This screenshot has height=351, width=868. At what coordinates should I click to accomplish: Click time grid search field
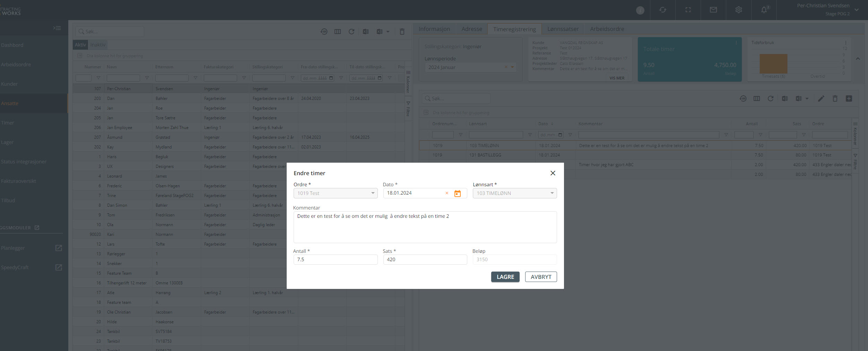[456, 99]
